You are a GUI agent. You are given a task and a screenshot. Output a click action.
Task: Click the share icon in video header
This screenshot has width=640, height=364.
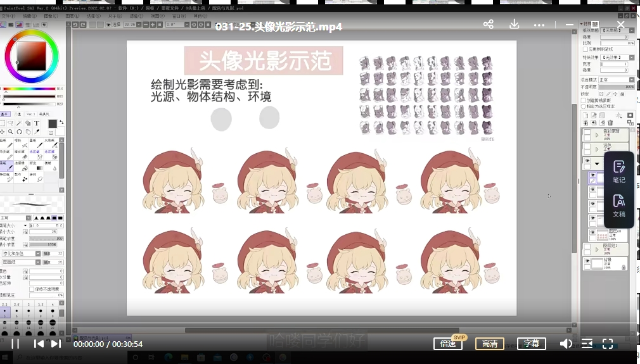pyautogui.click(x=488, y=24)
